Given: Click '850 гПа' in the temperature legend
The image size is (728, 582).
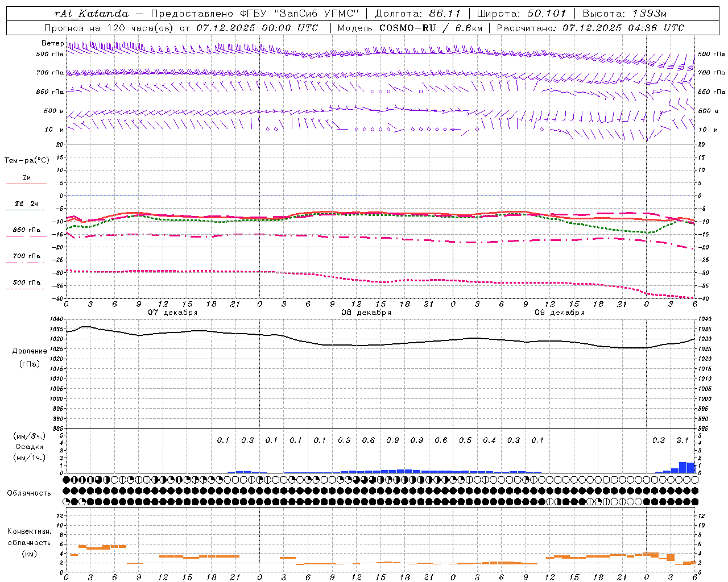Looking at the screenshot, I should 27,230.
